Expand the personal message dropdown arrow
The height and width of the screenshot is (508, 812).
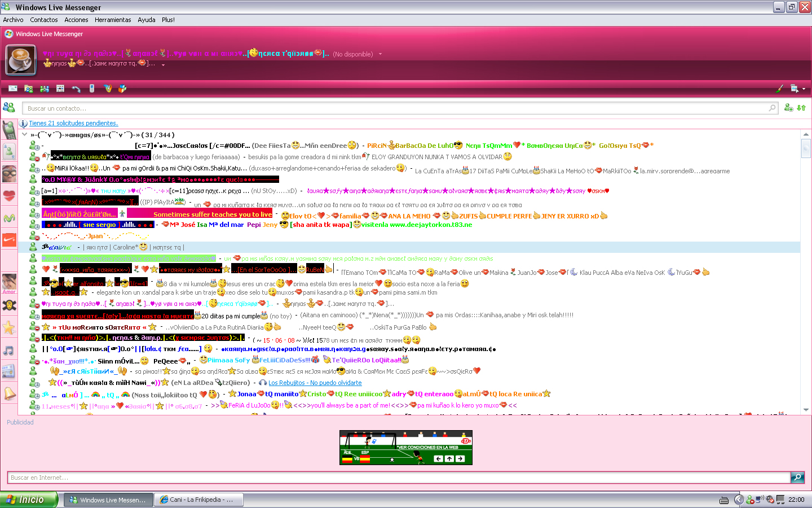163,65
